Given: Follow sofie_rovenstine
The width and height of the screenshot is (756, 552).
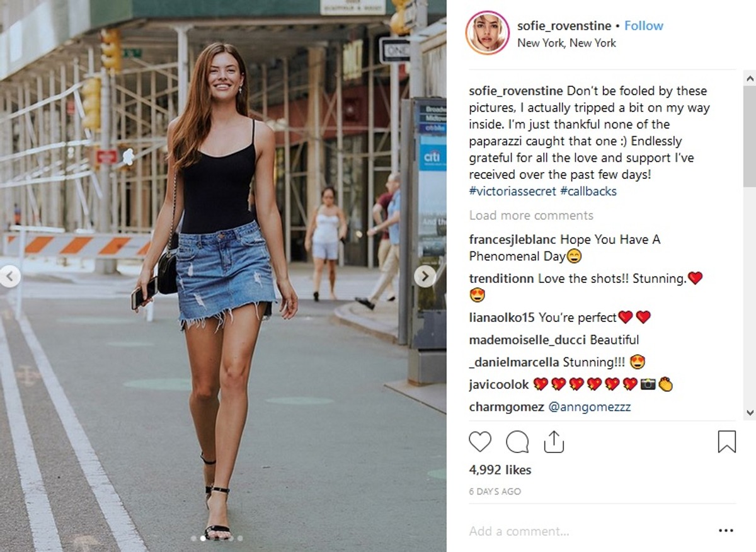Looking at the screenshot, I should 644,26.
